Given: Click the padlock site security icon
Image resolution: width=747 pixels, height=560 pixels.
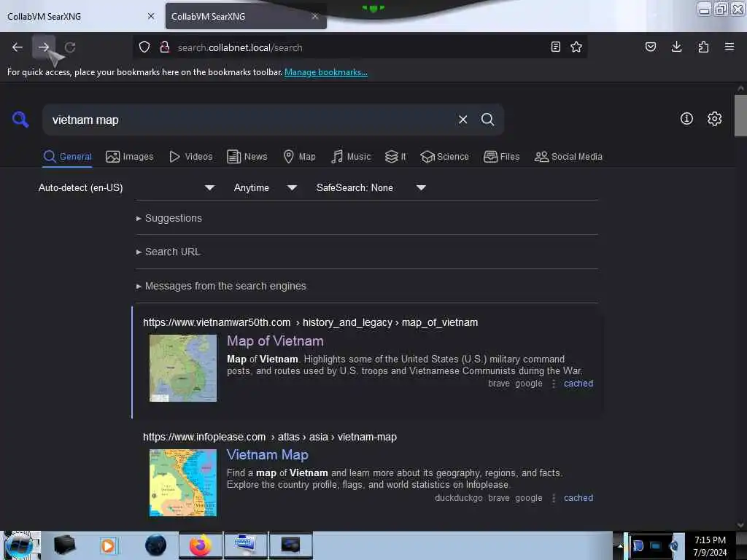Looking at the screenshot, I should (x=165, y=47).
